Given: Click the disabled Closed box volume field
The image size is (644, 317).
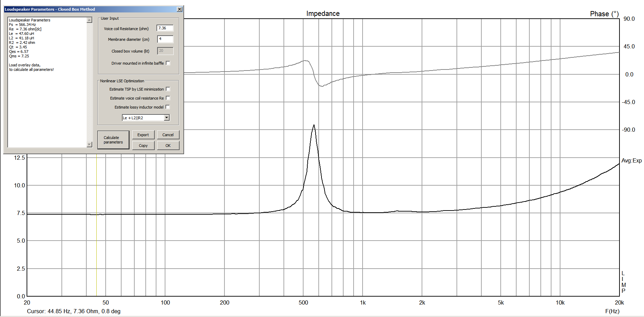Looking at the screenshot, I should click(x=165, y=51).
